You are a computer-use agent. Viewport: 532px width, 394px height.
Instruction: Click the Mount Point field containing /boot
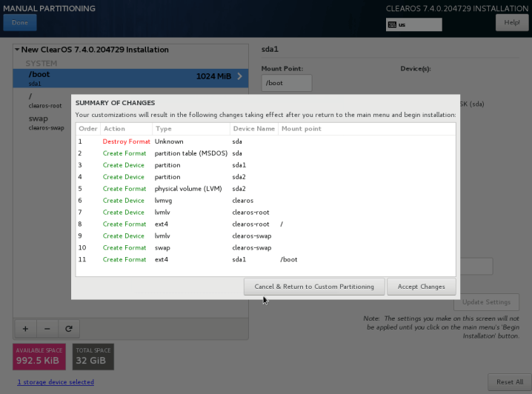pyautogui.click(x=286, y=83)
